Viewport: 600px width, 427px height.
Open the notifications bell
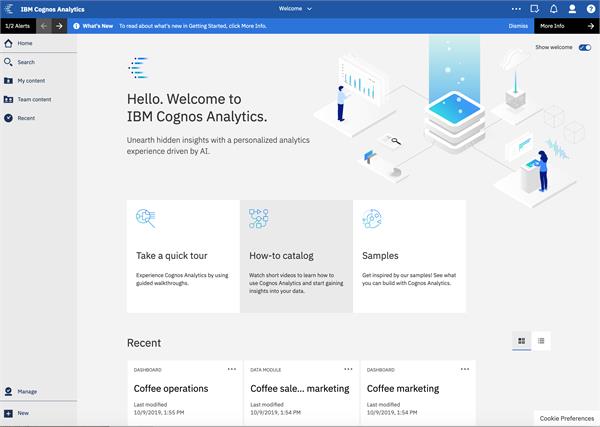click(553, 9)
